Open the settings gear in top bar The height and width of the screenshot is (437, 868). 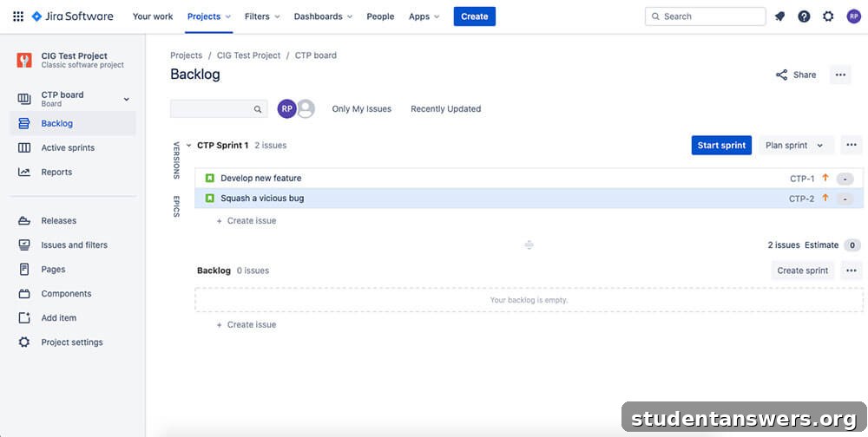coord(828,16)
